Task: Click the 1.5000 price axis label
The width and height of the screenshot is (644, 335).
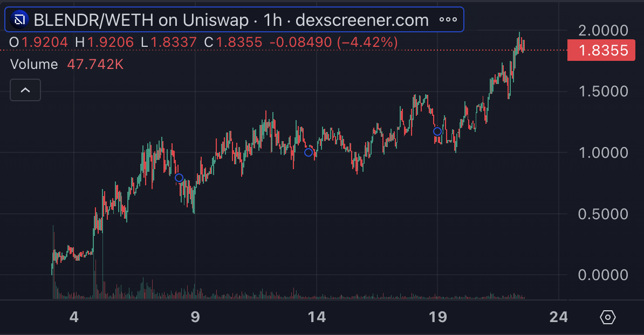Action: point(603,92)
